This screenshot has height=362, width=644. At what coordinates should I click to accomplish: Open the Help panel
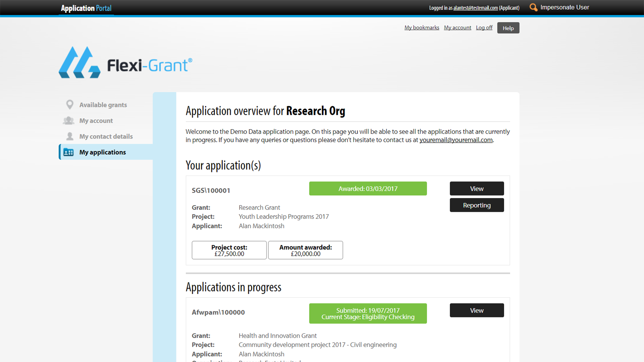pos(508,28)
